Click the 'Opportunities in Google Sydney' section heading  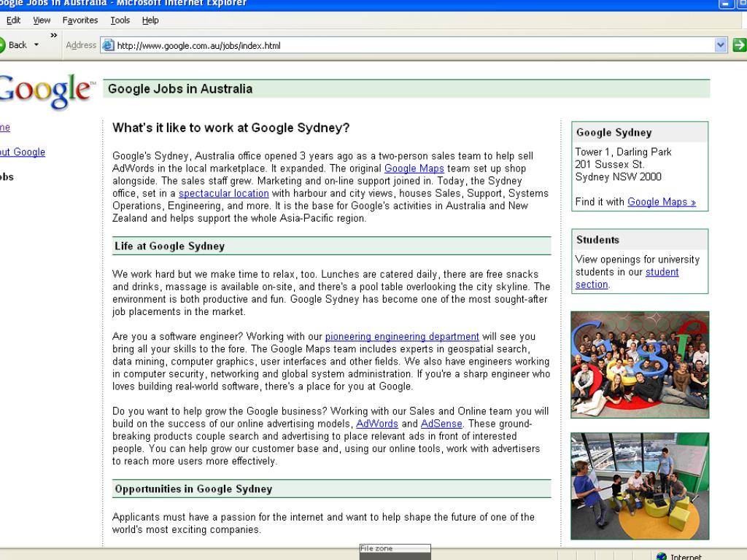tap(193, 489)
